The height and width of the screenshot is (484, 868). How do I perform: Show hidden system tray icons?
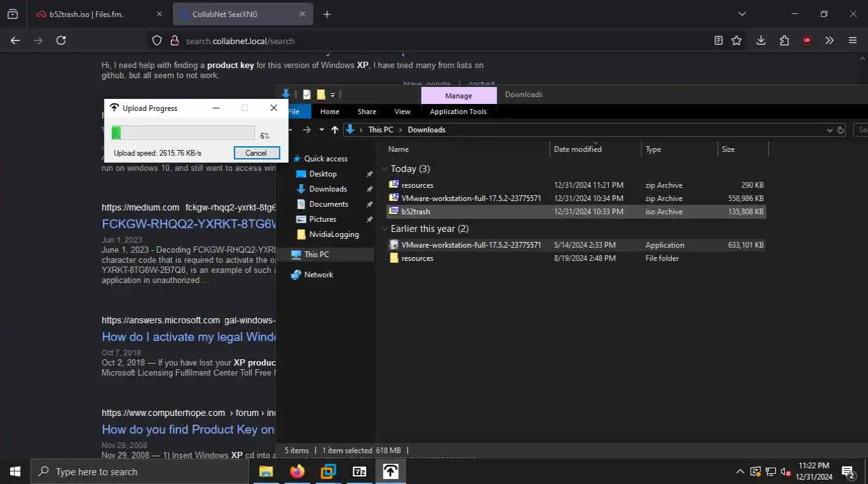coord(740,471)
